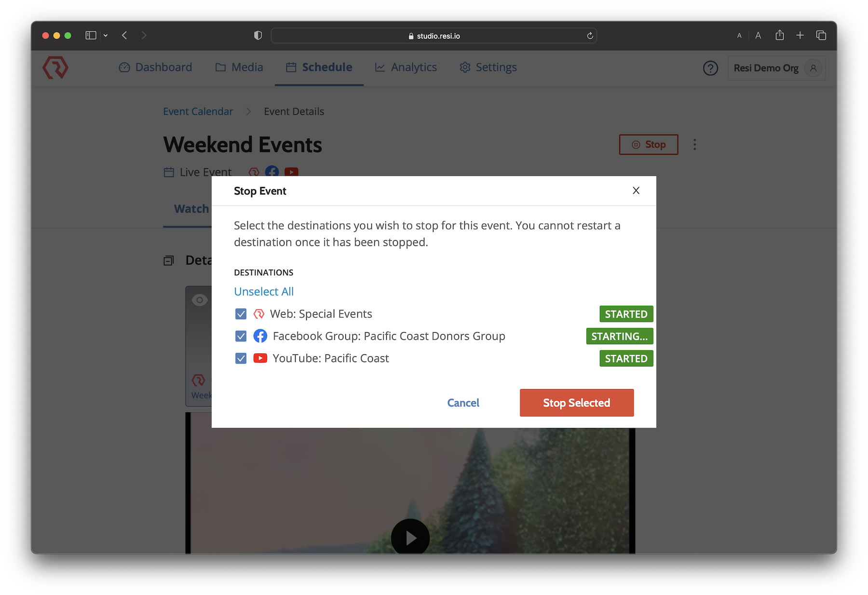Click the Unselect All link
The height and width of the screenshot is (595, 868).
pyautogui.click(x=264, y=291)
